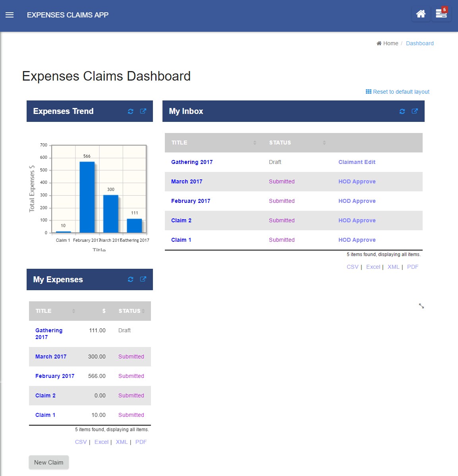Open the hamburger navigation menu
This screenshot has height=476, width=458.
10,15
